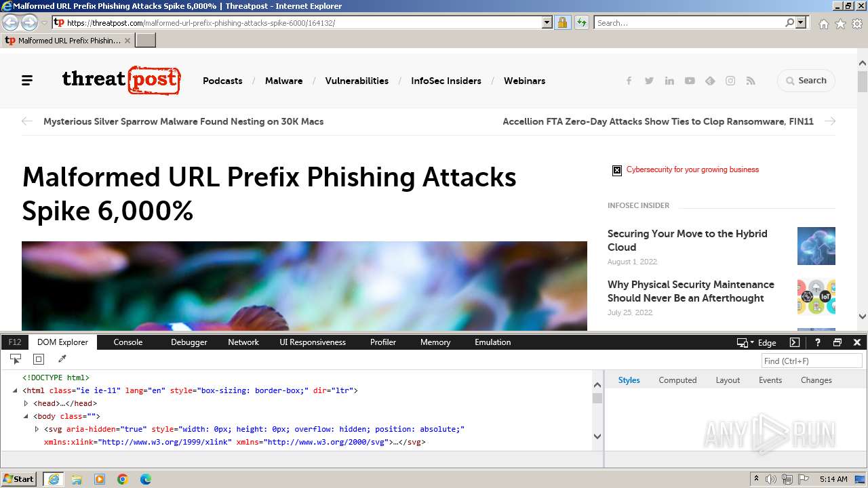Screen dimensions: 868x488
Task: Open the Memory tab
Action: point(435,342)
